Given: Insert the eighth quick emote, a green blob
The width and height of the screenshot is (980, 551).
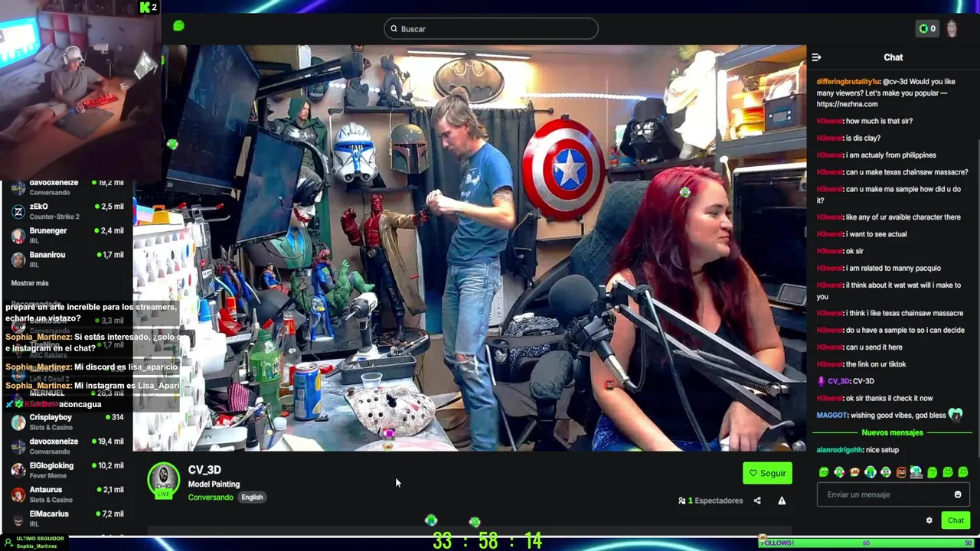Looking at the screenshot, I should (932, 472).
